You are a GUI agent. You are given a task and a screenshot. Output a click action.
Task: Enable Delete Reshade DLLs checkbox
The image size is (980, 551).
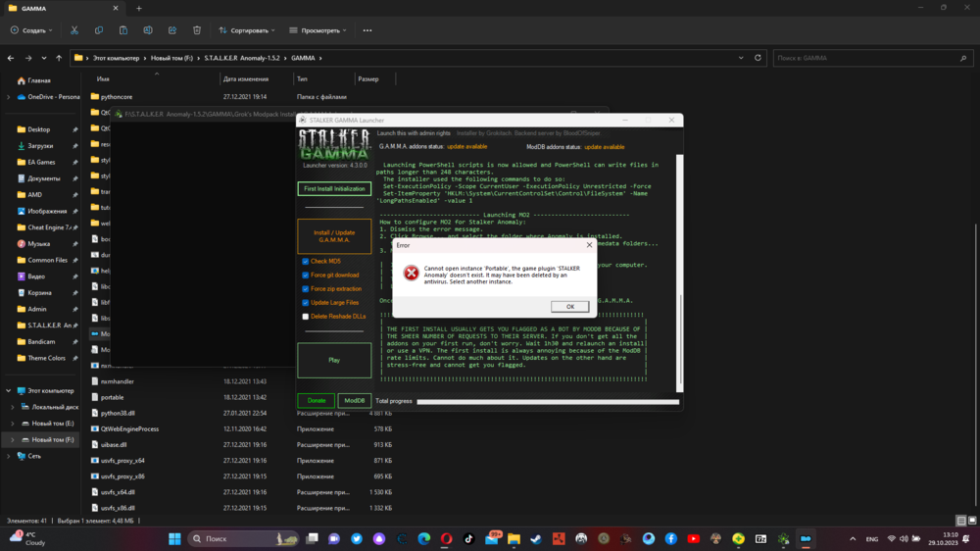pos(306,317)
